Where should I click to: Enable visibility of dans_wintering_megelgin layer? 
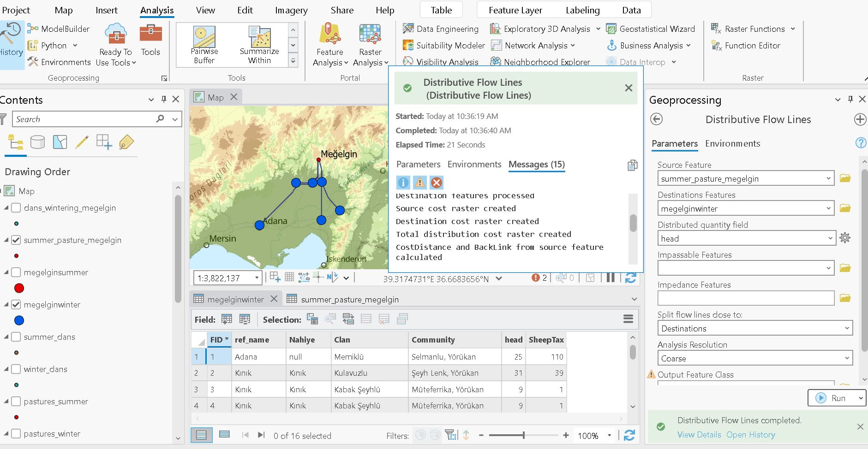(17, 207)
